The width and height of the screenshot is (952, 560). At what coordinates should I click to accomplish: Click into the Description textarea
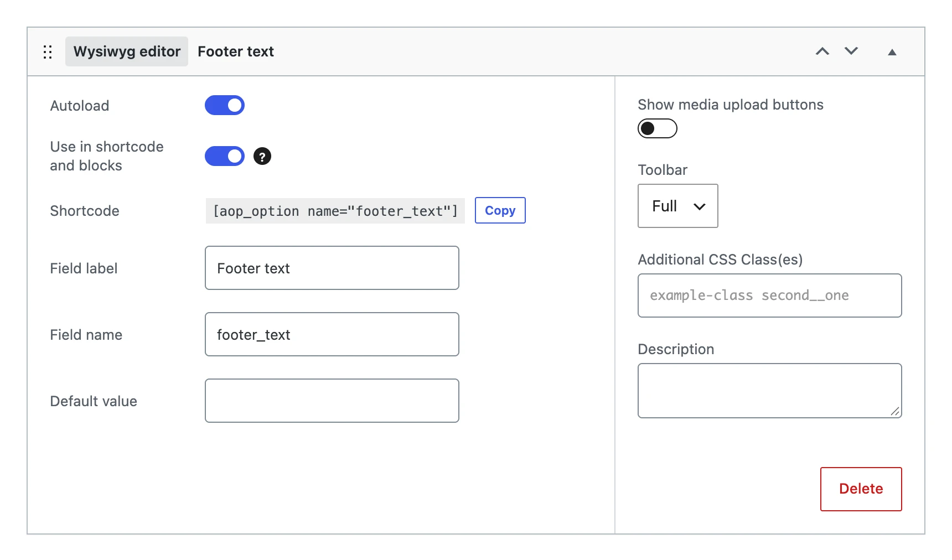pyautogui.click(x=770, y=391)
